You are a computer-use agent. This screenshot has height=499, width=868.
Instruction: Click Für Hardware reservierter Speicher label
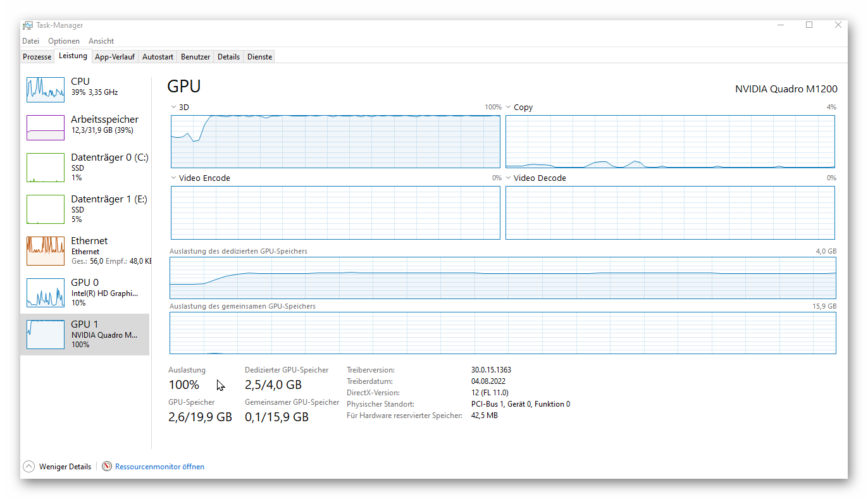tap(404, 416)
